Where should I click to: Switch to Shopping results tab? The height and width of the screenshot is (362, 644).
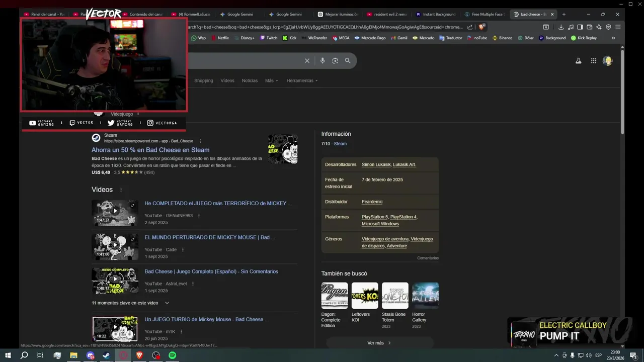pyautogui.click(x=204, y=80)
